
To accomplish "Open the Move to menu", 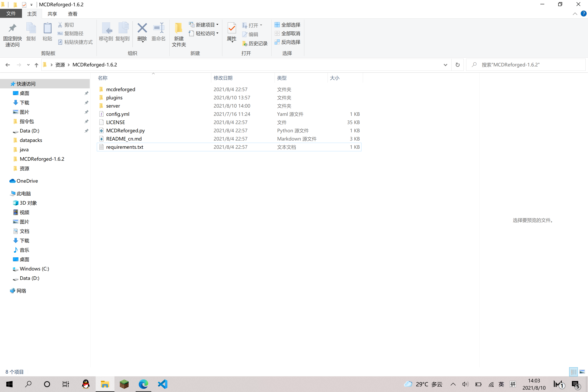I will (x=106, y=32).
